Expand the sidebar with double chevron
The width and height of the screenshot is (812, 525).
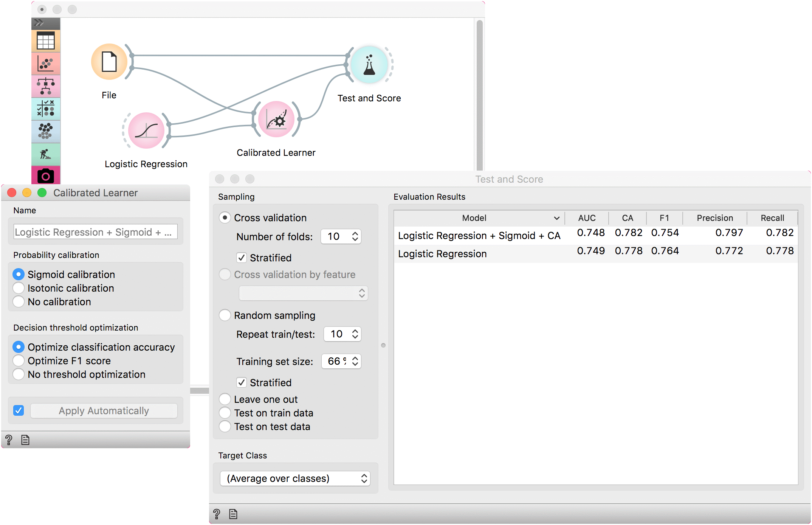click(x=39, y=23)
